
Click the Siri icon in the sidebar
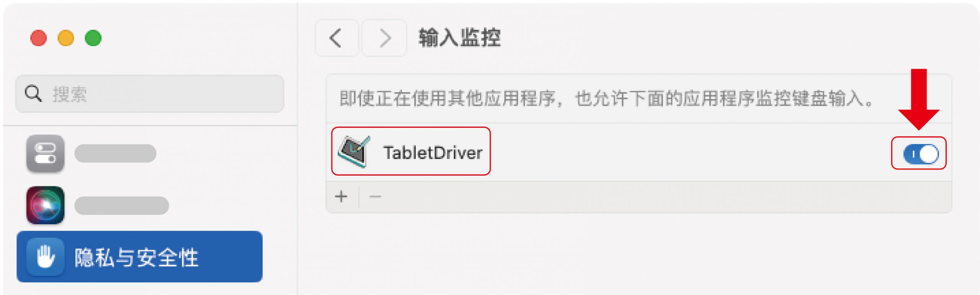(45, 205)
